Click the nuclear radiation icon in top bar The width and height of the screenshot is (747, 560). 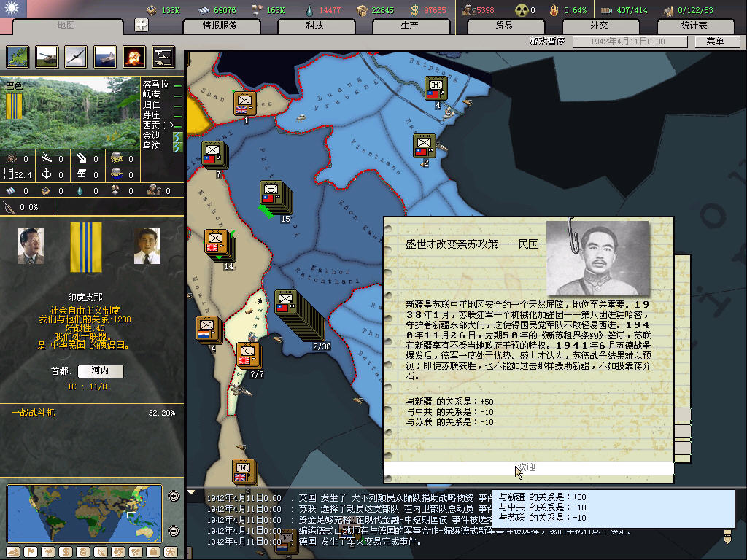pos(522,10)
